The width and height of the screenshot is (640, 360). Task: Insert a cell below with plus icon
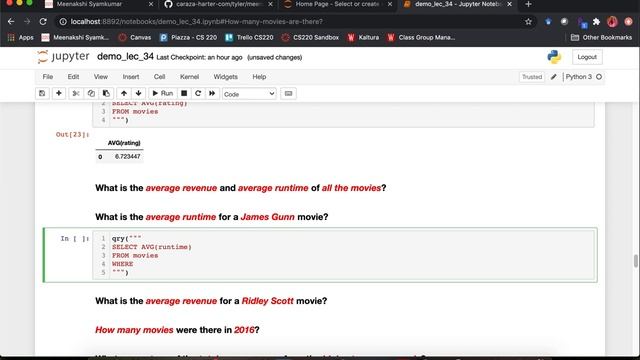tap(59, 93)
